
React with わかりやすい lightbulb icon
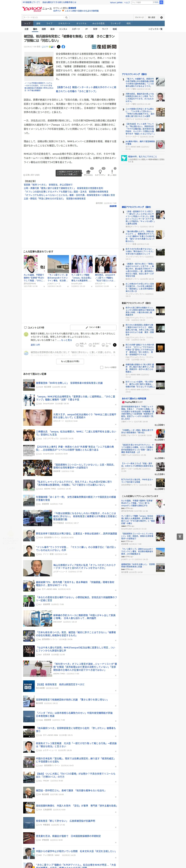(100, 172)
